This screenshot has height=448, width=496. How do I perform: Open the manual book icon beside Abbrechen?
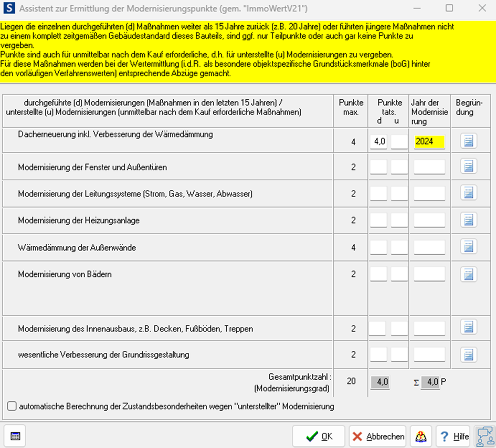click(421, 436)
